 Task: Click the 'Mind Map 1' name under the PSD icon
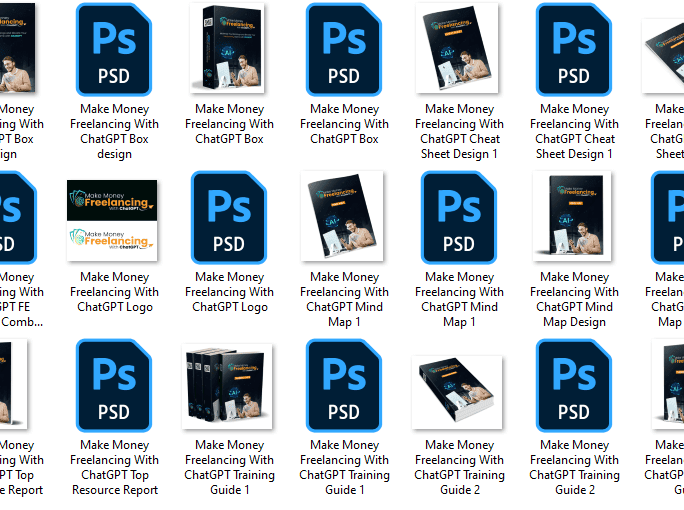tap(459, 299)
